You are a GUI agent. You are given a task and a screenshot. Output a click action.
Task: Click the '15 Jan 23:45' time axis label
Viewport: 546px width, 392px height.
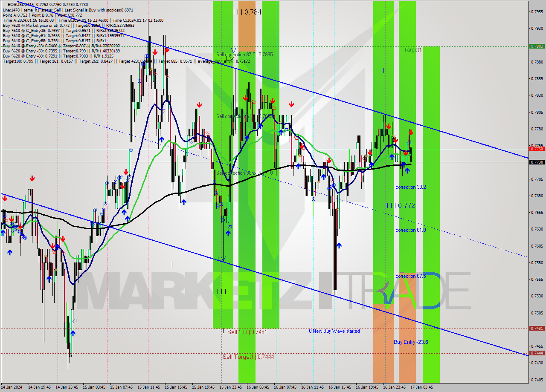pyautogui.click(x=231, y=387)
